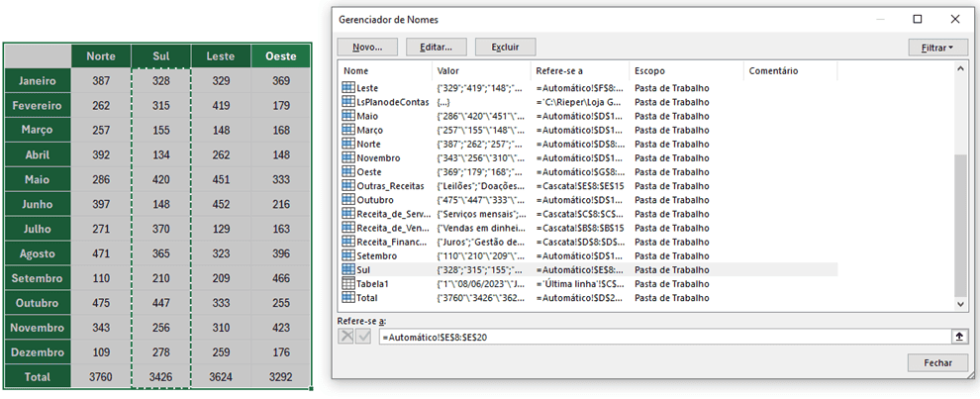Click the Editar... button
Image resolution: width=980 pixels, height=399 pixels.
click(x=437, y=47)
